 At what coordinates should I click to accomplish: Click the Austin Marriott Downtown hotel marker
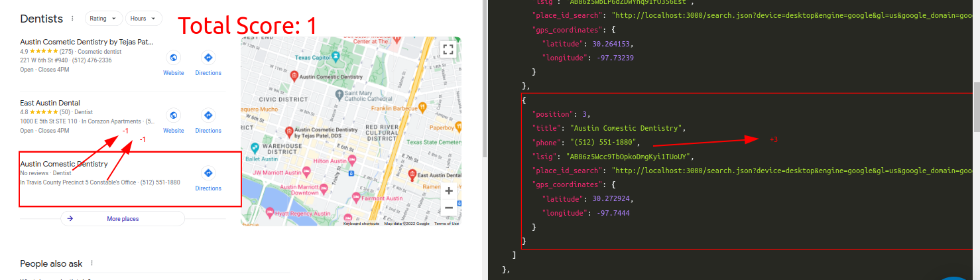point(325,188)
